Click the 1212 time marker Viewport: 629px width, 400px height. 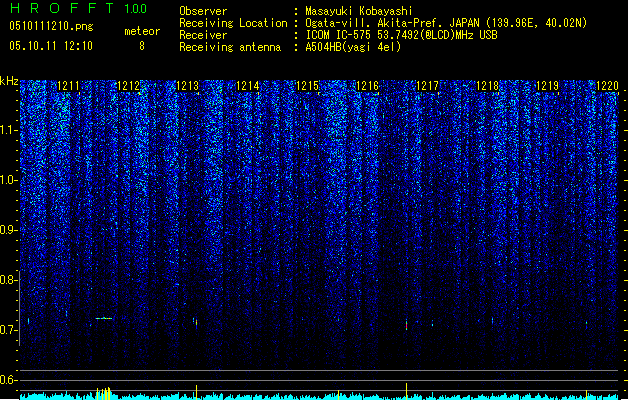[128, 86]
